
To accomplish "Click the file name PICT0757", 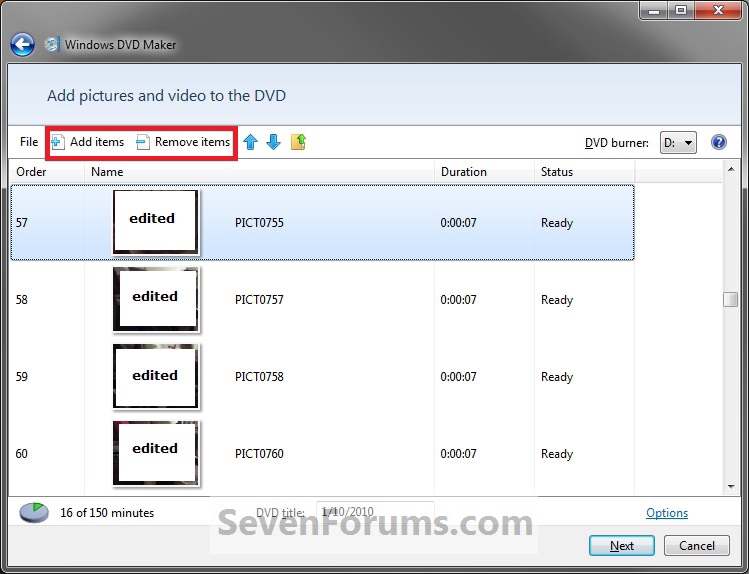I will click(259, 300).
